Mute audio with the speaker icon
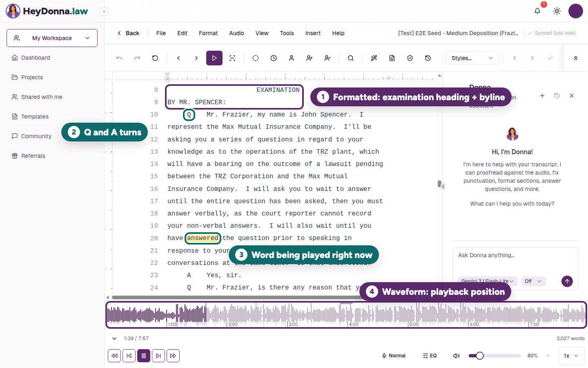 tap(457, 356)
